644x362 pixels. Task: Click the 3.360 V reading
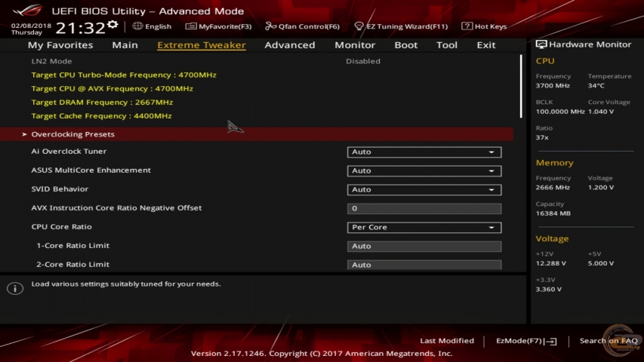(548, 290)
